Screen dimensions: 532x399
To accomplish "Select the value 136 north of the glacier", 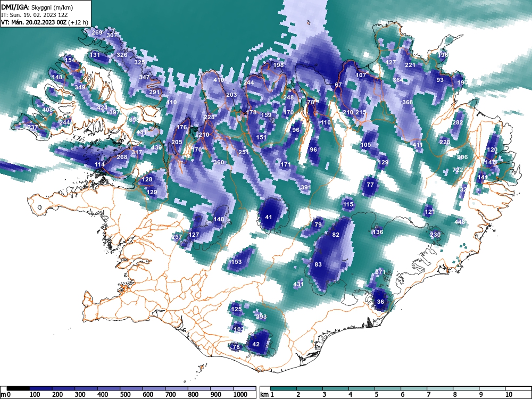I will (x=378, y=232).
